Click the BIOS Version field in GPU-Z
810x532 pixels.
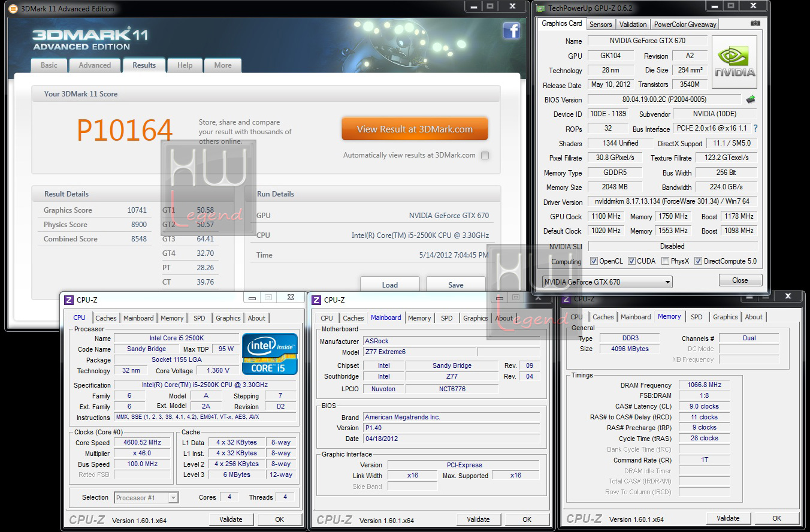[x=664, y=99]
